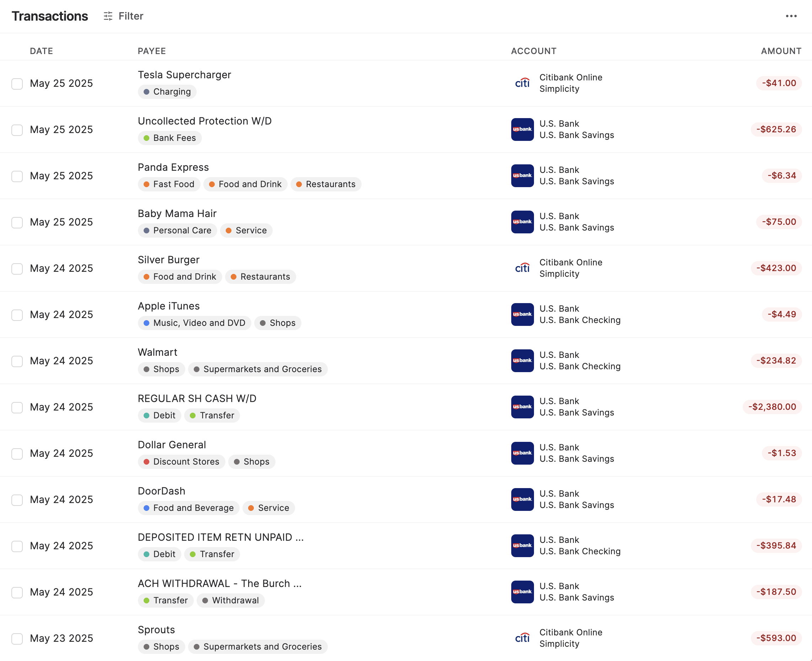Click the Discount Stores tag
Screen dimensions: 812x661
point(182,461)
